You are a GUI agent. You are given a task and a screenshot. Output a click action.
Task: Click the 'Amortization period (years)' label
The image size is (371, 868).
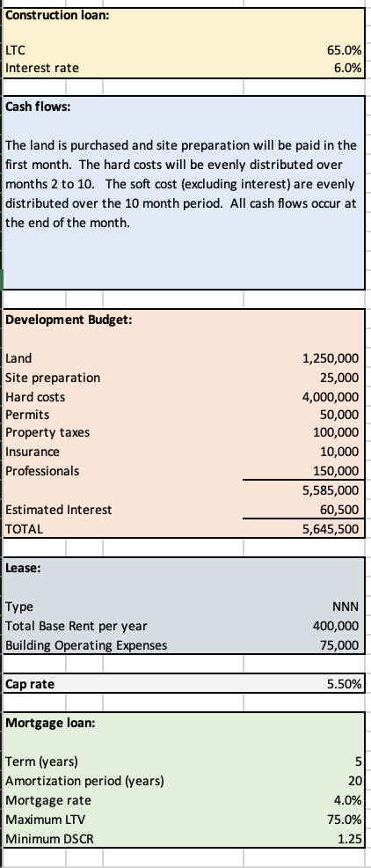click(x=84, y=781)
